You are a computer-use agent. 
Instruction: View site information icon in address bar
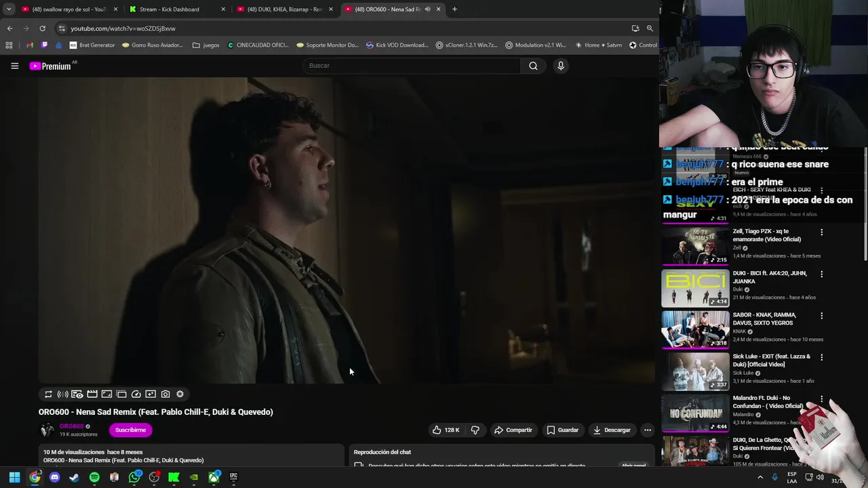[62, 28]
